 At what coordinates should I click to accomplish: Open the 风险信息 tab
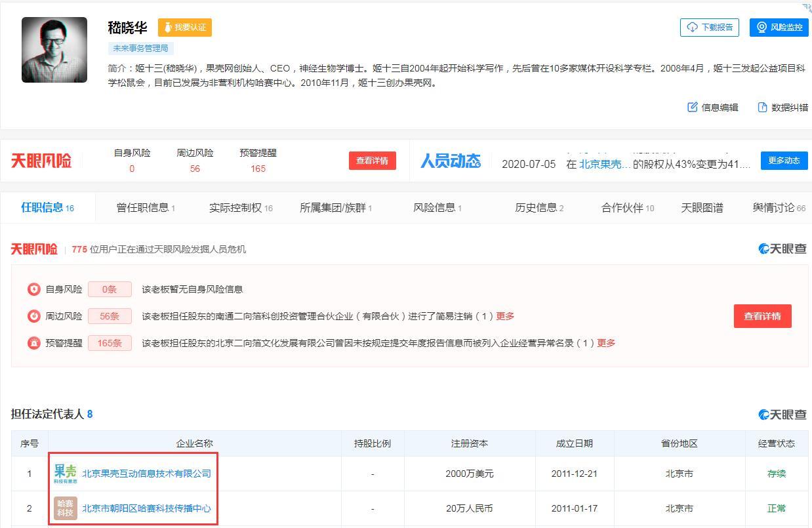click(x=437, y=208)
